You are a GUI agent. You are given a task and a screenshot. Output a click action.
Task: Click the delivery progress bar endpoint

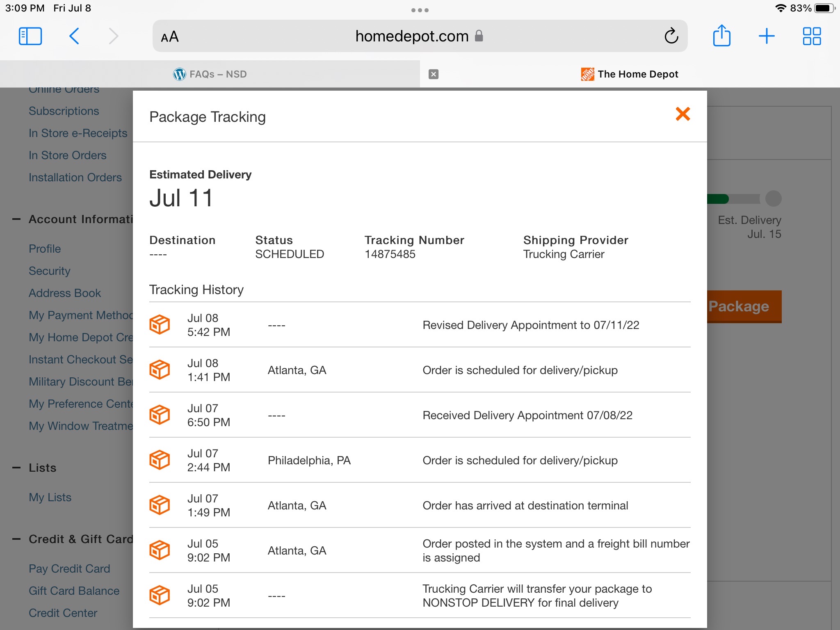pos(773,199)
